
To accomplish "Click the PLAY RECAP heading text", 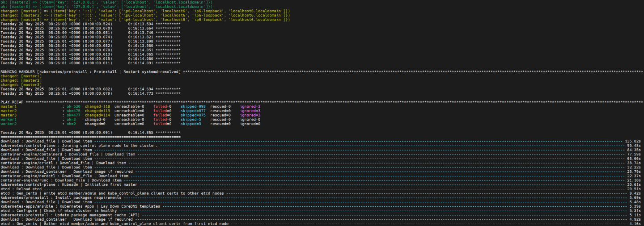I will (12, 102).
